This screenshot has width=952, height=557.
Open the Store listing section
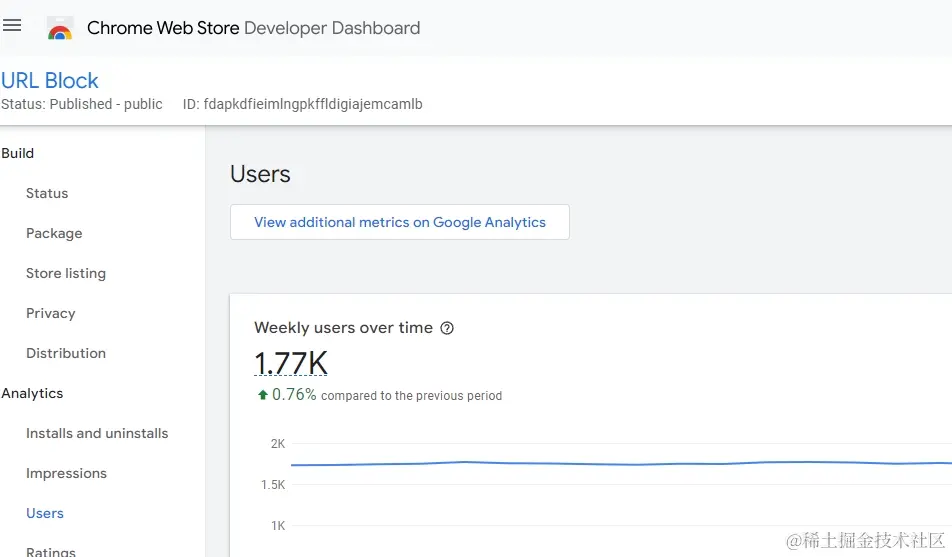[66, 273]
